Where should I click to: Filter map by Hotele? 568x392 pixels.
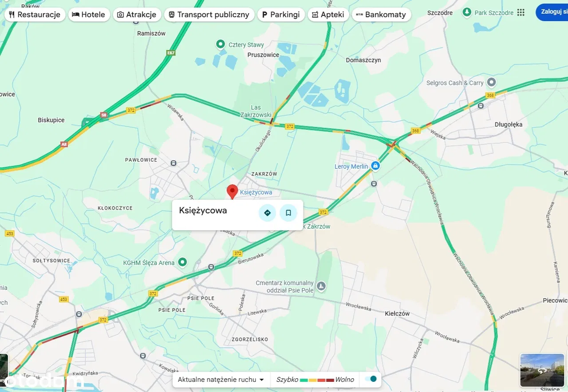coord(89,14)
